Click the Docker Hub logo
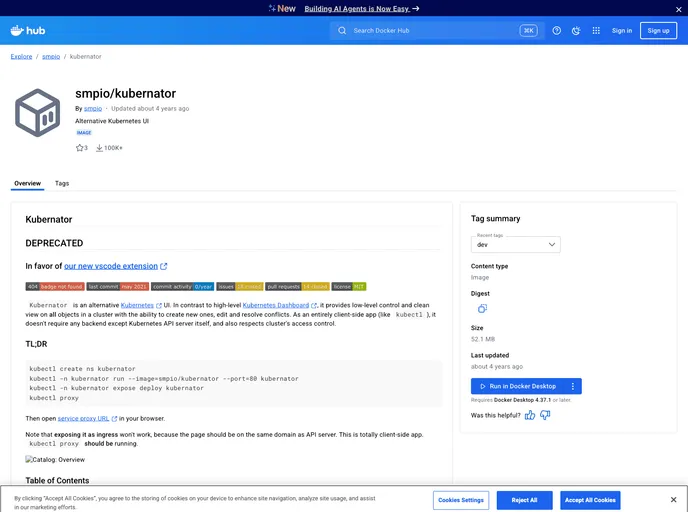The width and height of the screenshot is (688, 512). [28, 30]
